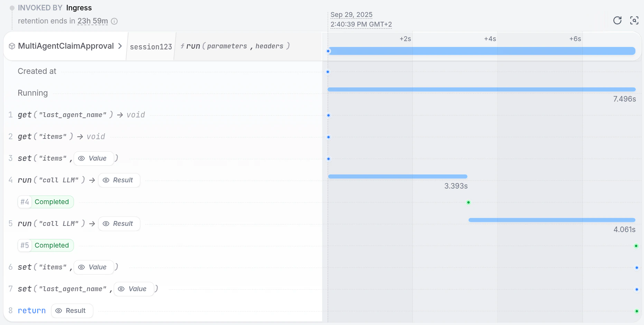
Task: Show Value of step 6 set items
Action: 94,267
